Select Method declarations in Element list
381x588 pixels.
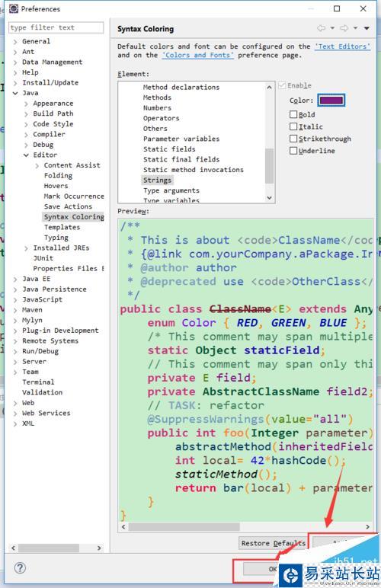pyautogui.click(x=181, y=87)
